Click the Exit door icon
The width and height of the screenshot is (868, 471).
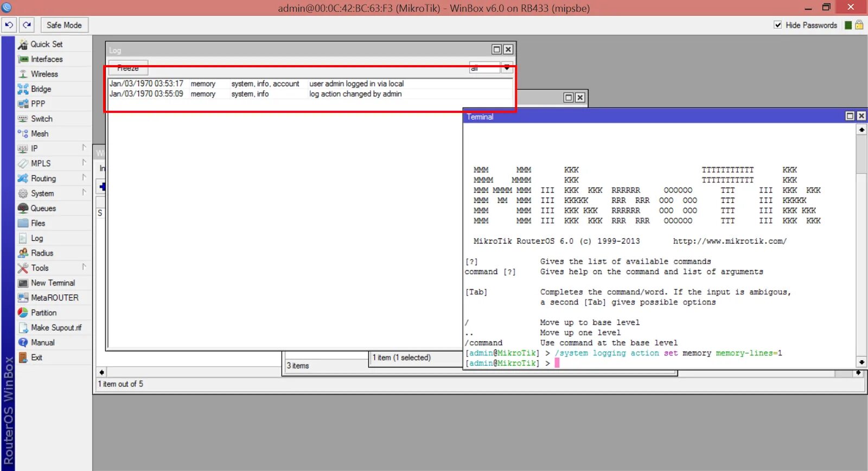coord(23,358)
